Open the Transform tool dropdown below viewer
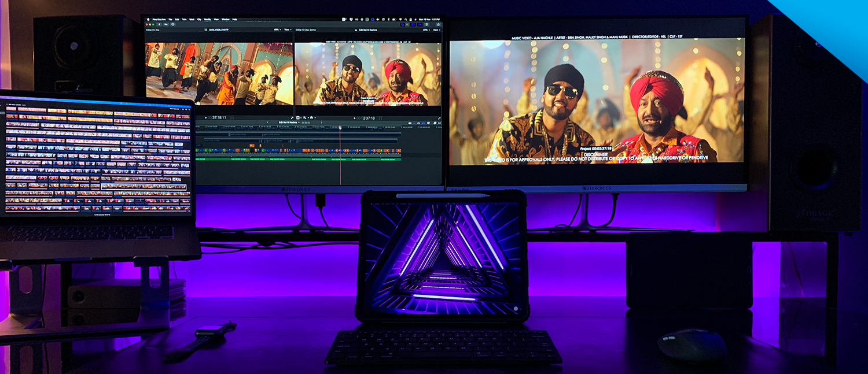Viewport: 868px width, 374px height. pyautogui.click(x=299, y=118)
